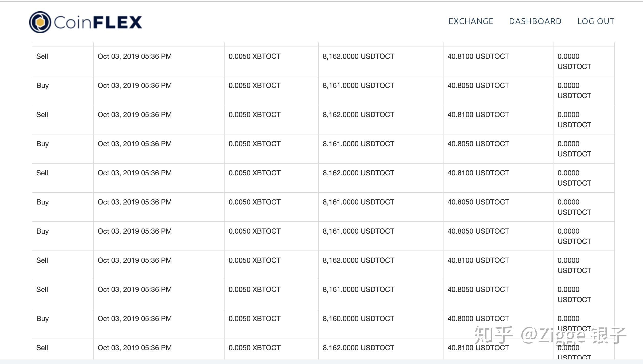Click the 8,160.0000 USDTOCT price cell
The width and height of the screenshot is (643, 364).
point(358,318)
